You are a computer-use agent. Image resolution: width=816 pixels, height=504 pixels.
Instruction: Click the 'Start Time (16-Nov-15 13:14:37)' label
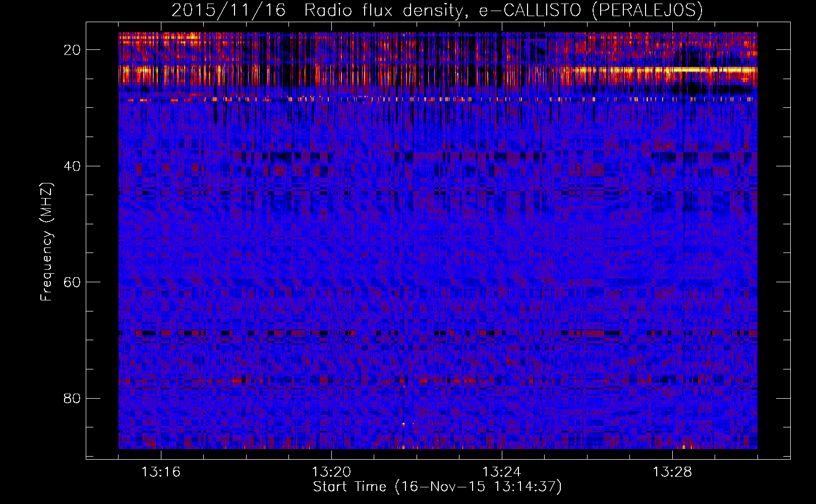point(437,487)
